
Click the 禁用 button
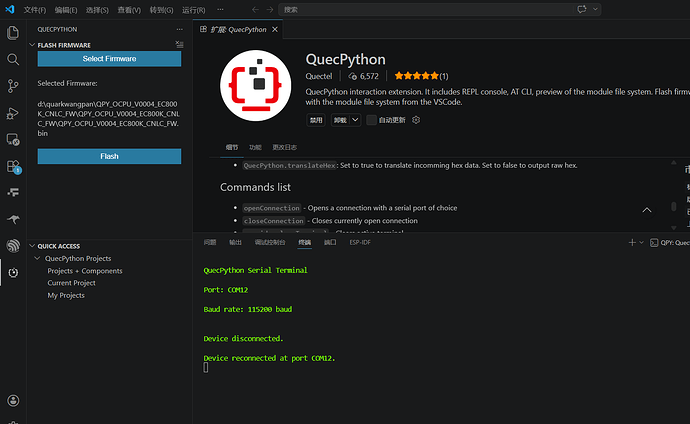tap(316, 120)
